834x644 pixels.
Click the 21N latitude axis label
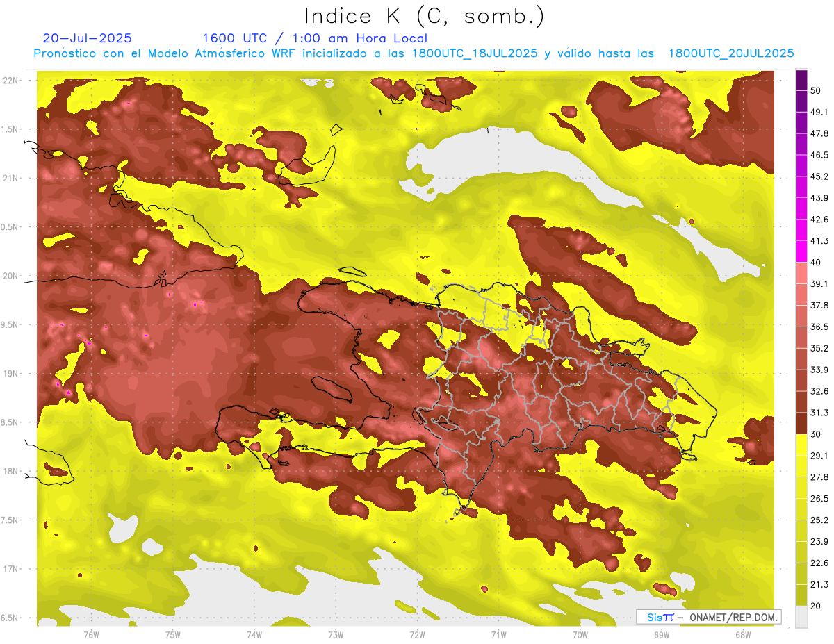click(x=10, y=178)
